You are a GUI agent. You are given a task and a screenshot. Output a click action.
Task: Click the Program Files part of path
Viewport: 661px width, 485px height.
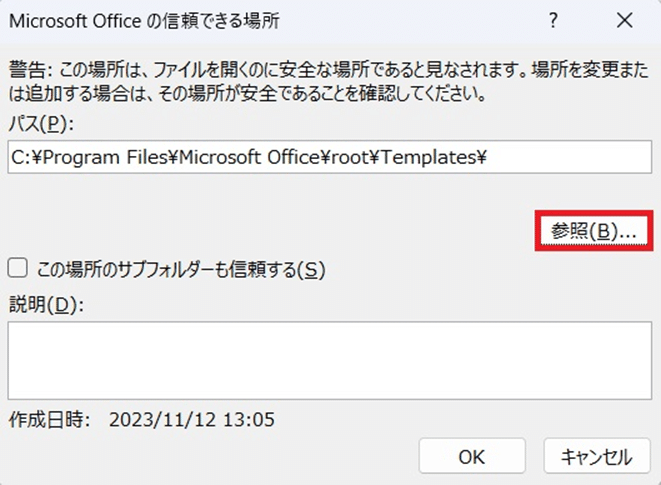pyautogui.click(x=106, y=157)
